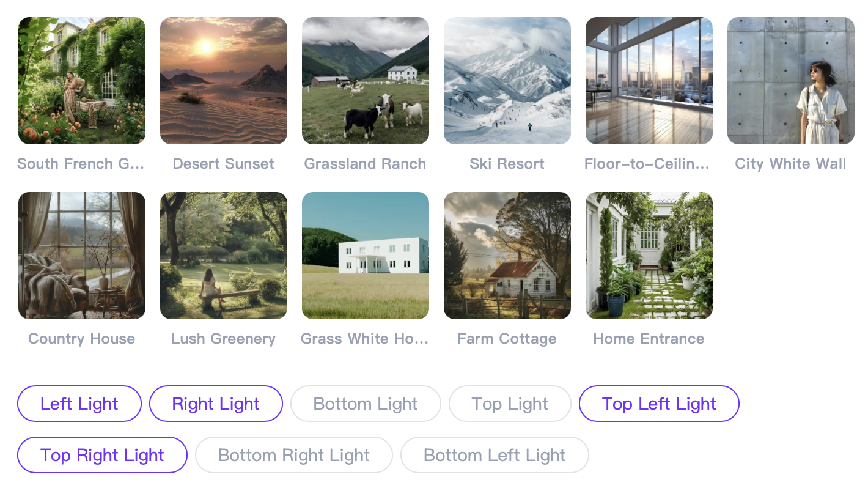
Task: Enable the Bottom Light option
Action: tap(365, 404)
